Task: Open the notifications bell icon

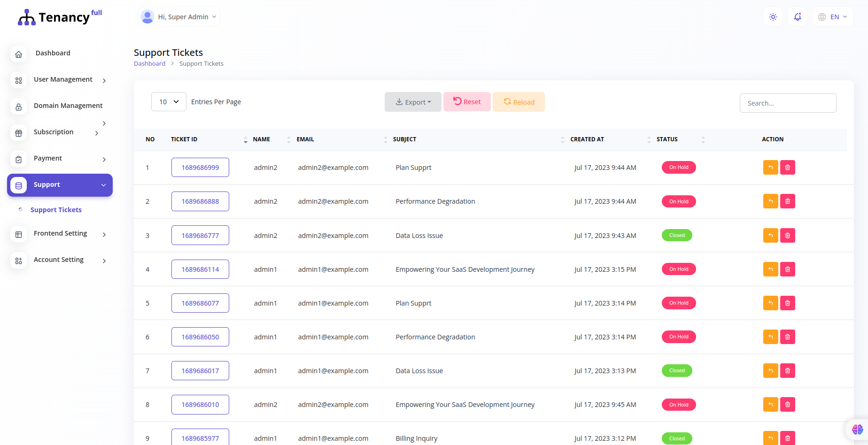Action: click(797, 17)
